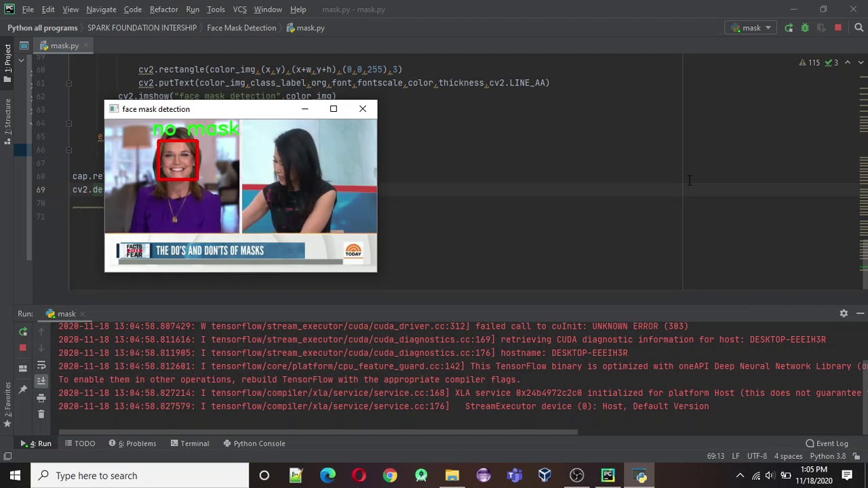Switch to the 4: Run tool tab
Viewport: 868px width, 488px height.
tap(36, 443)
